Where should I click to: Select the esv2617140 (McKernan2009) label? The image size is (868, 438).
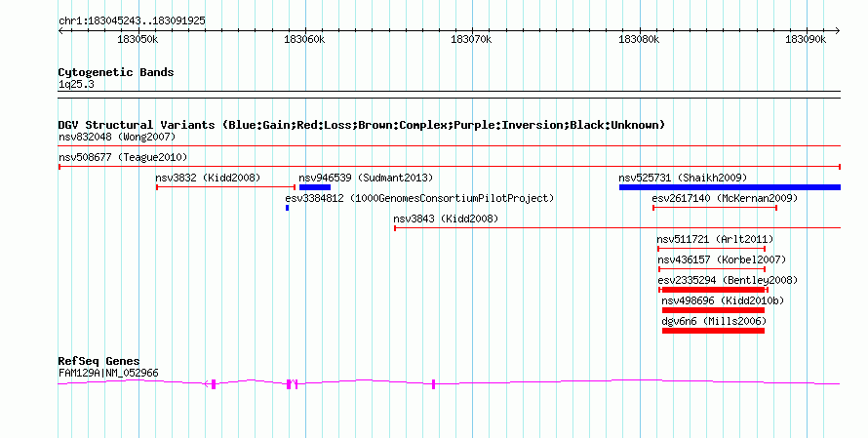click(x=726, y=198)
